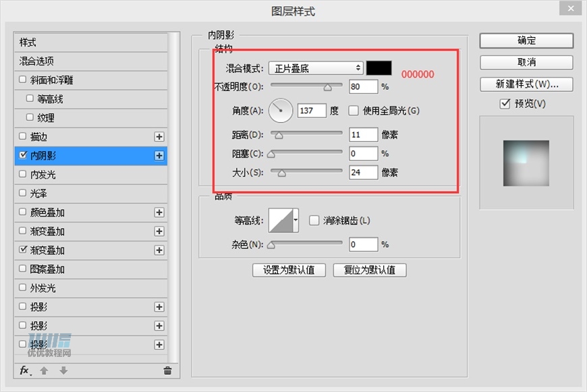
Task: Enable the 使用全局光(G) checkbox
Action: pyautogui.click(x=354, y=111)
